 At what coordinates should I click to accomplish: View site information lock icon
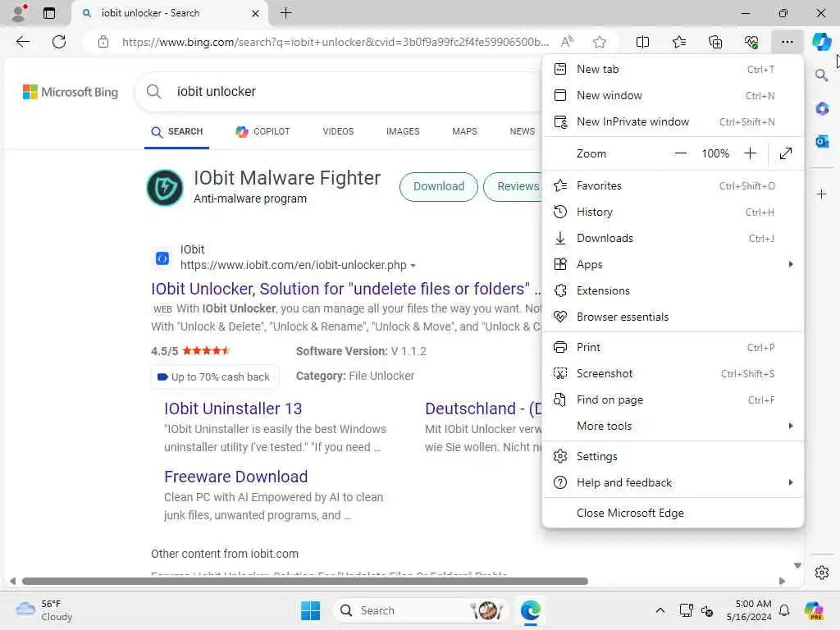[103, 42]
